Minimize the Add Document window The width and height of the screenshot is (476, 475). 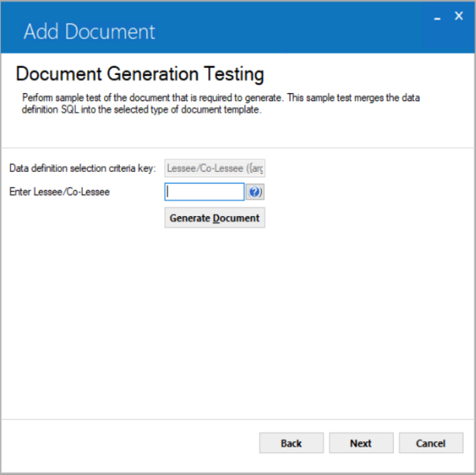coord(437,17)
